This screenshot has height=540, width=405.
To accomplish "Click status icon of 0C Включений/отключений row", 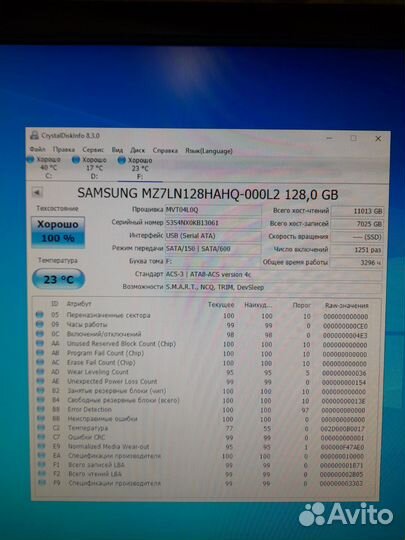I will pyautogui.click(x=40, y=334).
